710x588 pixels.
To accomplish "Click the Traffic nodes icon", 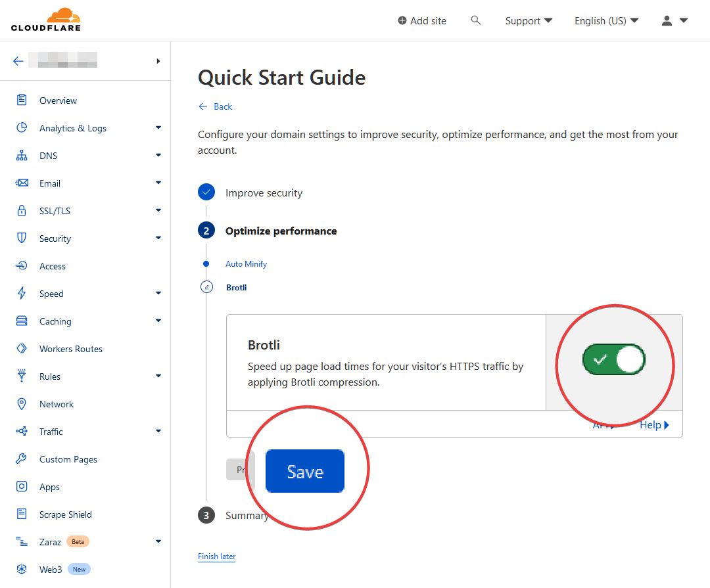I will tap(22, 432).
